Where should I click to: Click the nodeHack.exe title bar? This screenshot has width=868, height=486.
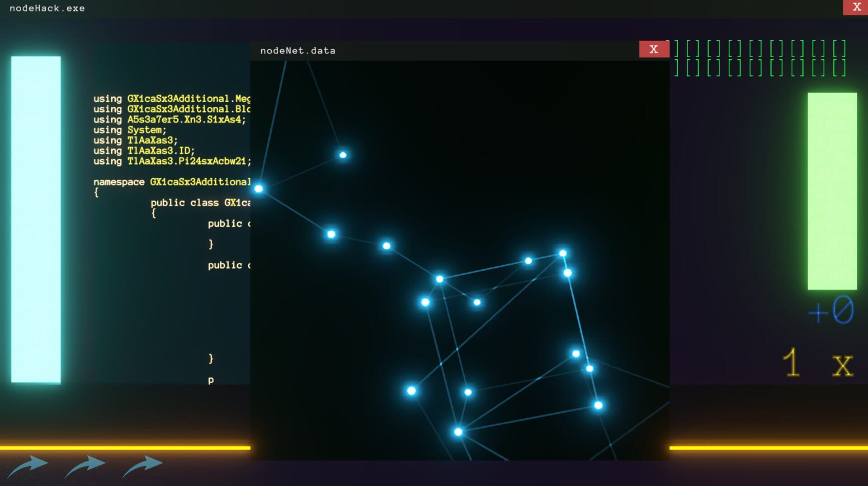pos(47,8)
